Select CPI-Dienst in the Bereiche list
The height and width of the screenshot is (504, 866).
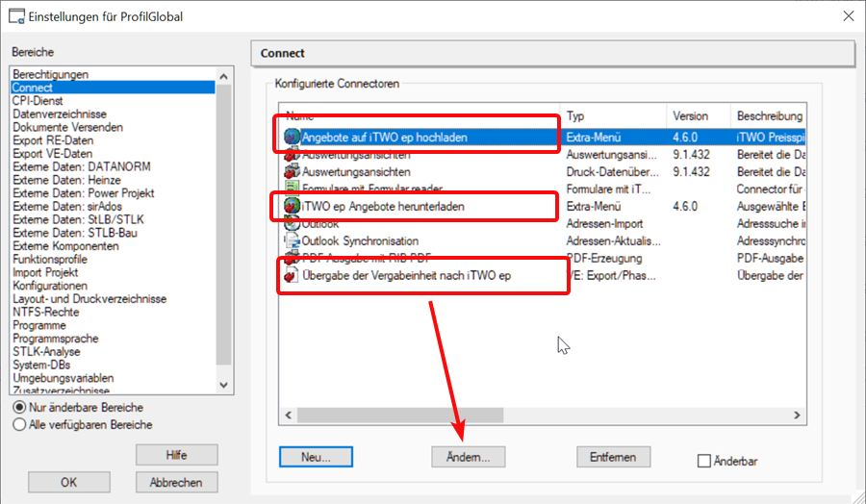(x=37, y=100)
